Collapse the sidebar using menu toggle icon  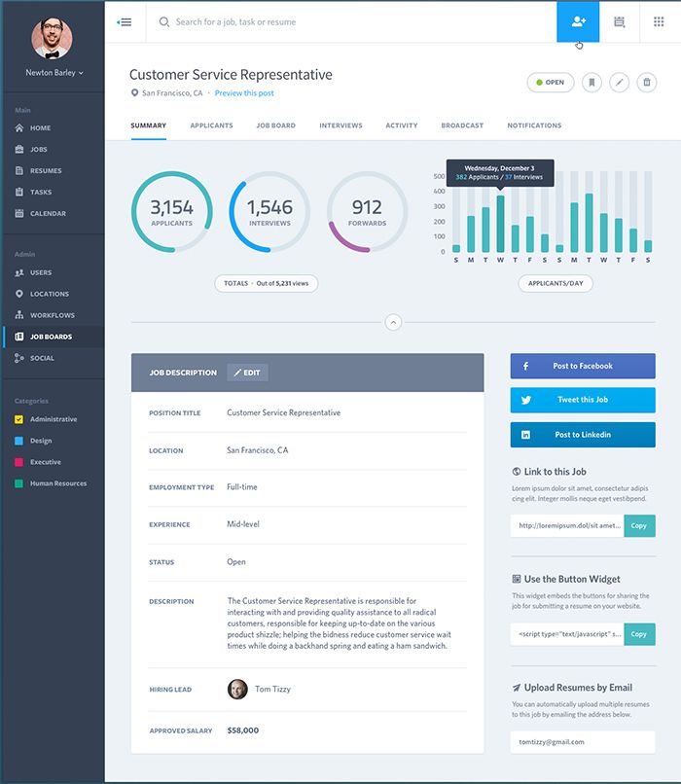(125, 21)
